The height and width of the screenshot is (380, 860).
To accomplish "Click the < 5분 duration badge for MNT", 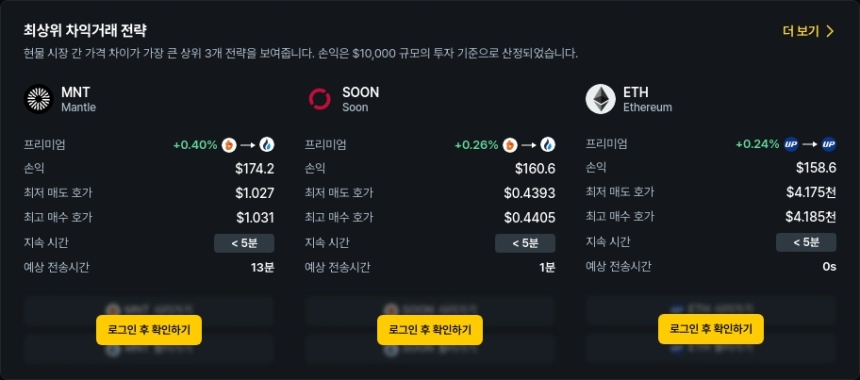I will (x=244, y=243).
